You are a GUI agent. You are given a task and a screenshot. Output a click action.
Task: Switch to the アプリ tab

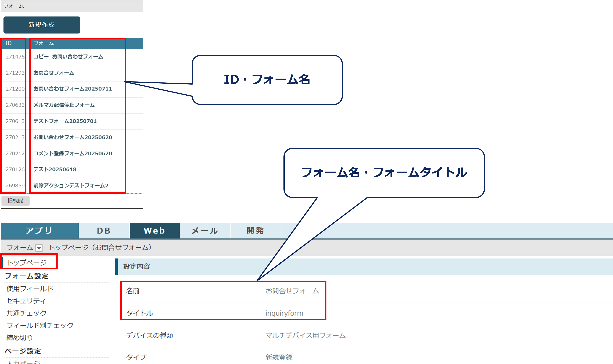coord(40,231)
